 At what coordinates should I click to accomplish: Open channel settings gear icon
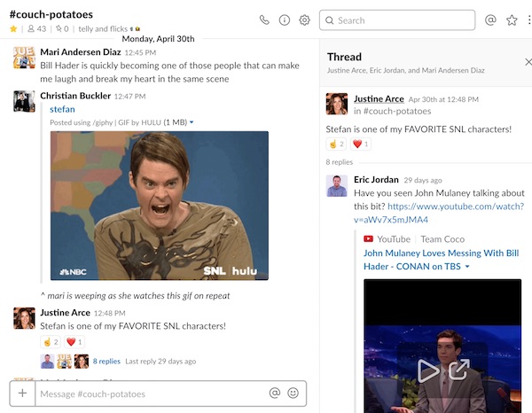[x=305, y=19]
